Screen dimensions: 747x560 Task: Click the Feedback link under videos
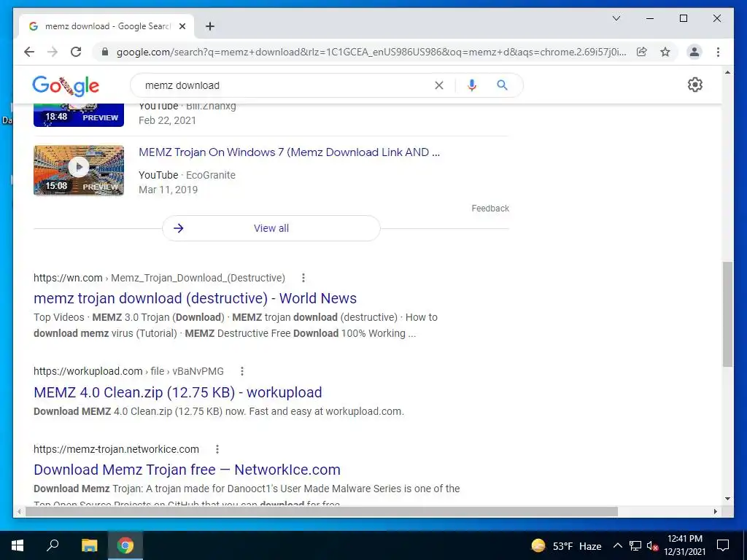490,208
